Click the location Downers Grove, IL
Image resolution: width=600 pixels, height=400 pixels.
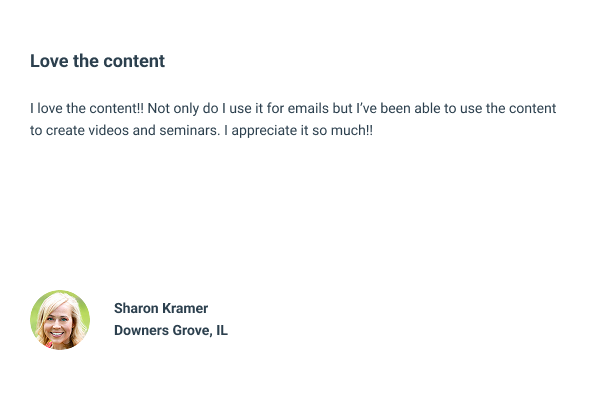tap(171, 330)
